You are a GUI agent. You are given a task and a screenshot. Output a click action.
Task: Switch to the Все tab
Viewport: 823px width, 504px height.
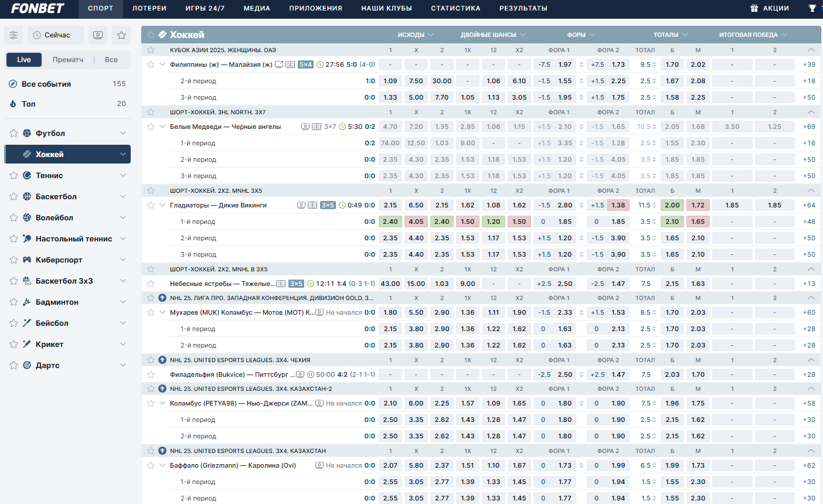tap(111, 60)
